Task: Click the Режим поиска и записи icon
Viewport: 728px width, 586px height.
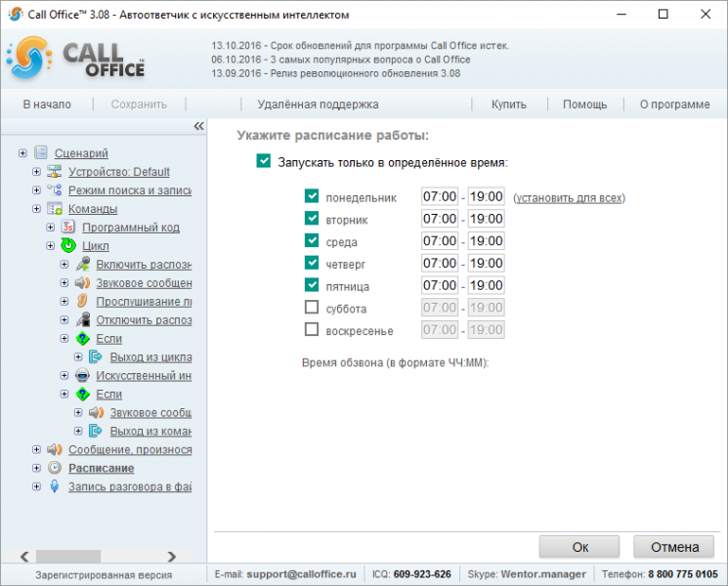Action: tap(55, 189)
